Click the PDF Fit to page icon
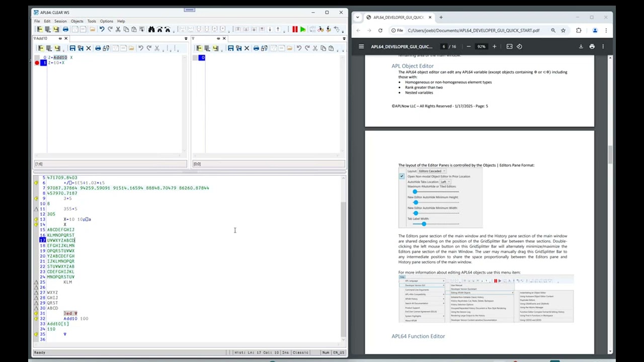This screenshot has height=362, width=644. 509,46
